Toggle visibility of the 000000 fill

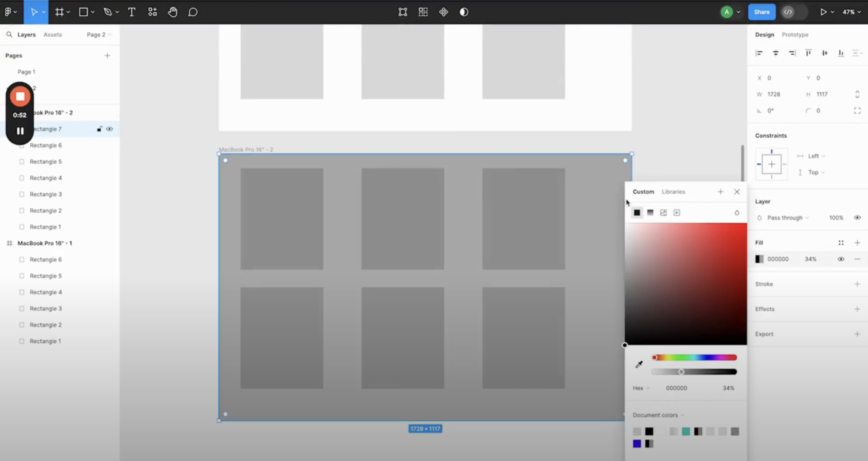point(840,259)
